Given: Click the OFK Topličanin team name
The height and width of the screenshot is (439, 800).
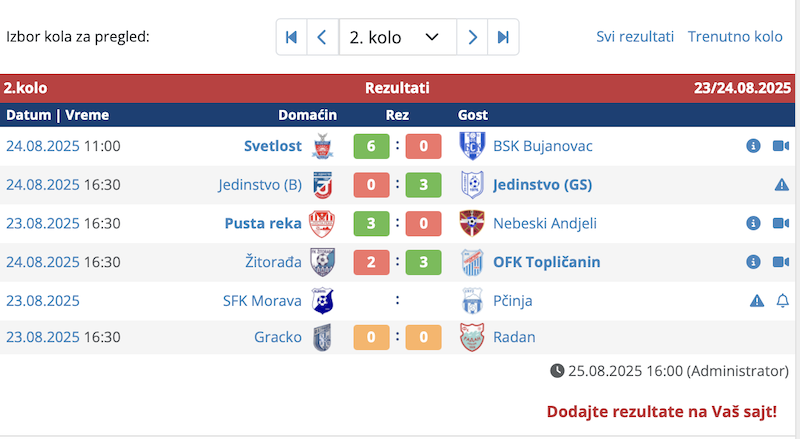Looking at the screenshot, I should coord(546,262).
